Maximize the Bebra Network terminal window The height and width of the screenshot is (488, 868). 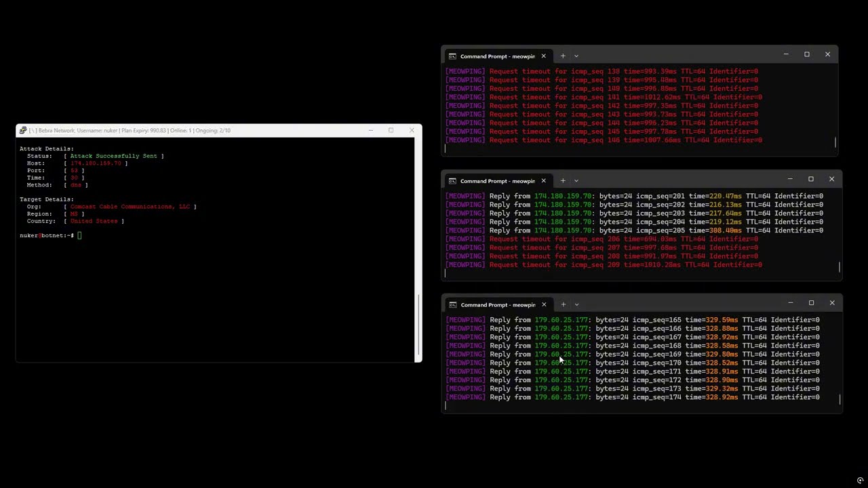(391, 130)
